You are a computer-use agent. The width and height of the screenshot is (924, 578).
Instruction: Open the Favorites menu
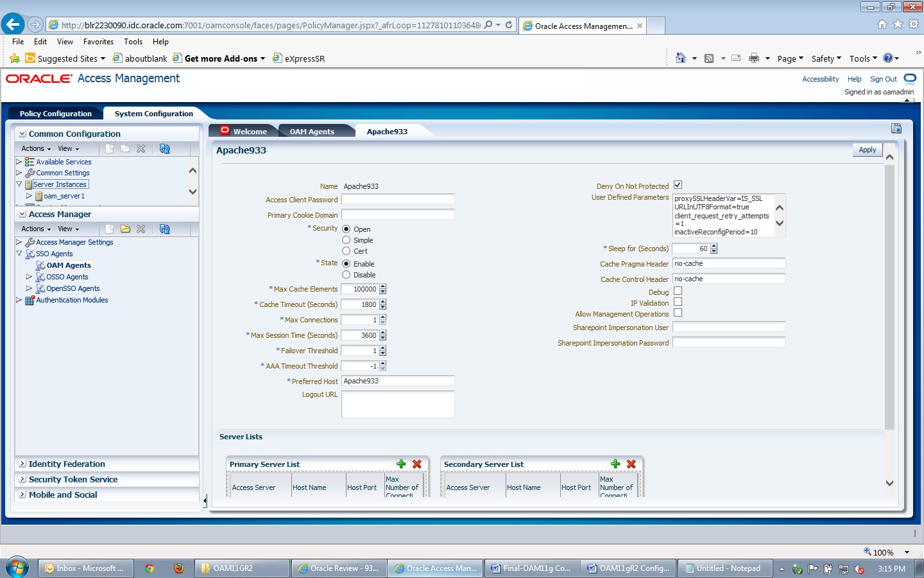(98, 42)
